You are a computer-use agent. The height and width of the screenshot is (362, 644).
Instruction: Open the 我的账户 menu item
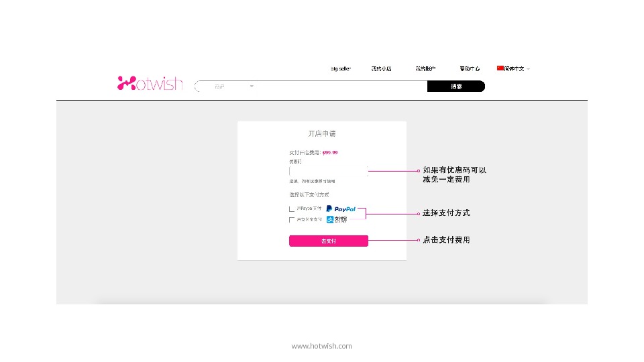click(425, 68)
